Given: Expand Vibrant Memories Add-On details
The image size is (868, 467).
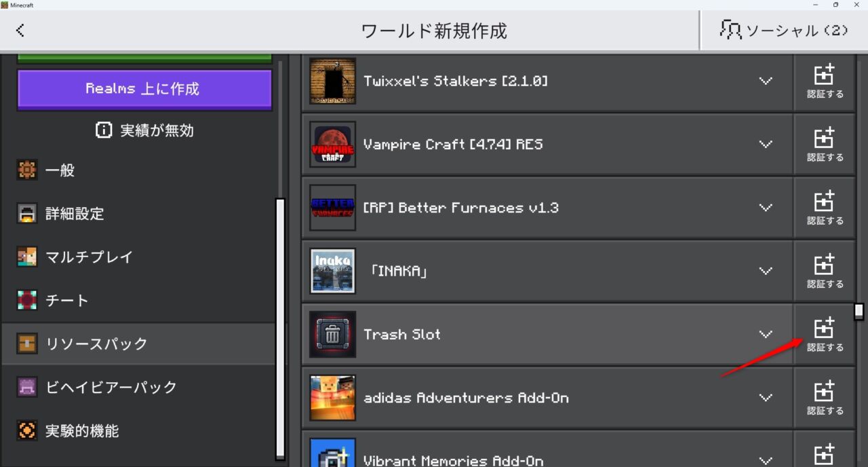Looking at the screenshot, I should click(766, 460).
